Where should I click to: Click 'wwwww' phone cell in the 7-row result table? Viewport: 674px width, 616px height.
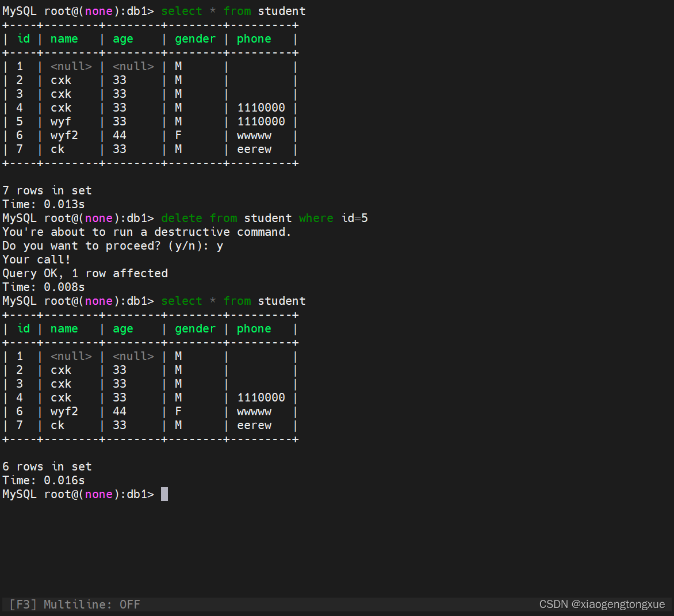point(254,136)
